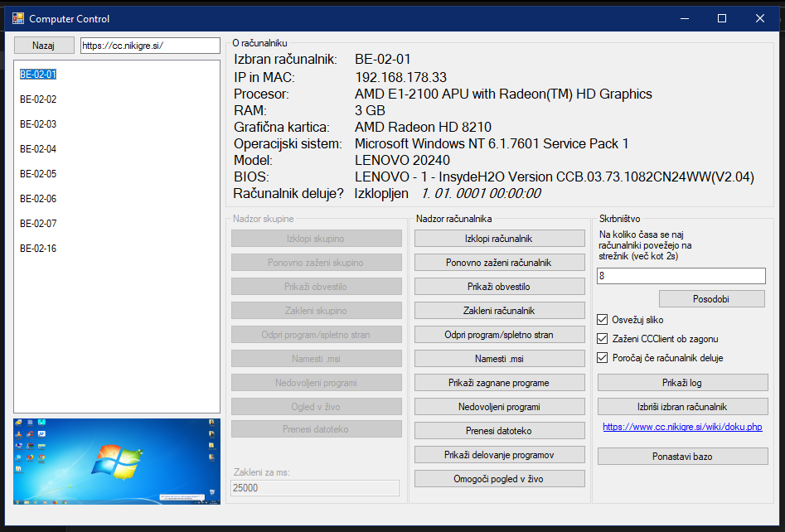Click Prikaži zagnane programe button

click(x=499, y=383)
